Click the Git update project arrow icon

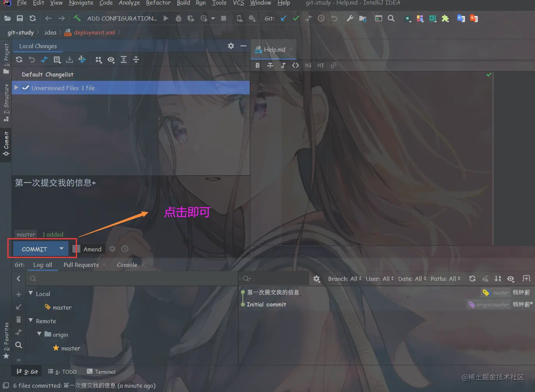pos(283,18)
